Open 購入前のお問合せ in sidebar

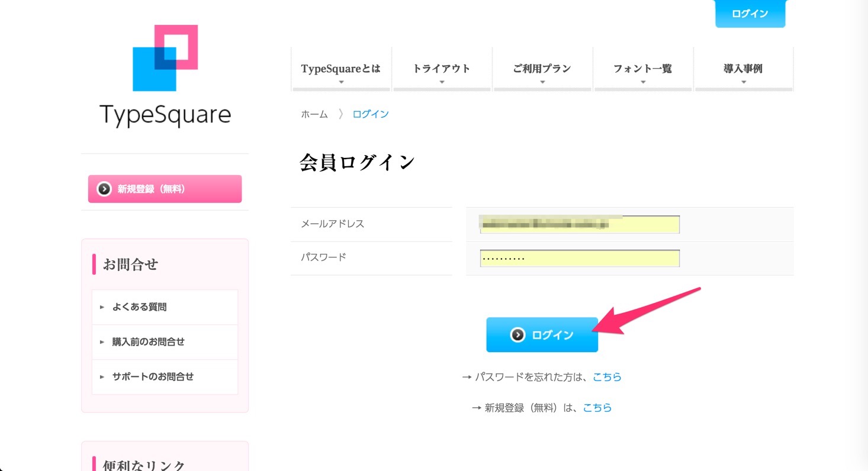[165, 342]
